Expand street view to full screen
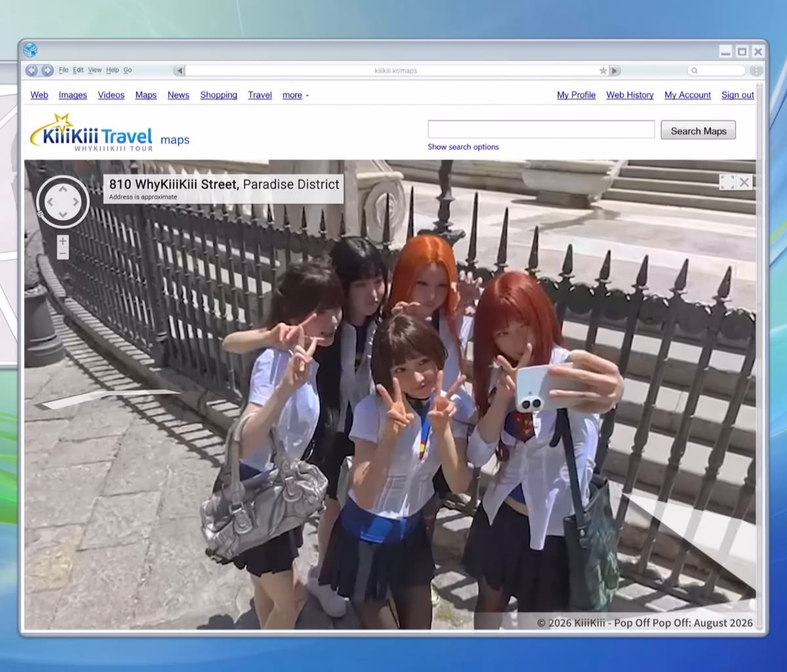The image size is (787, 672). coord(727,182)
